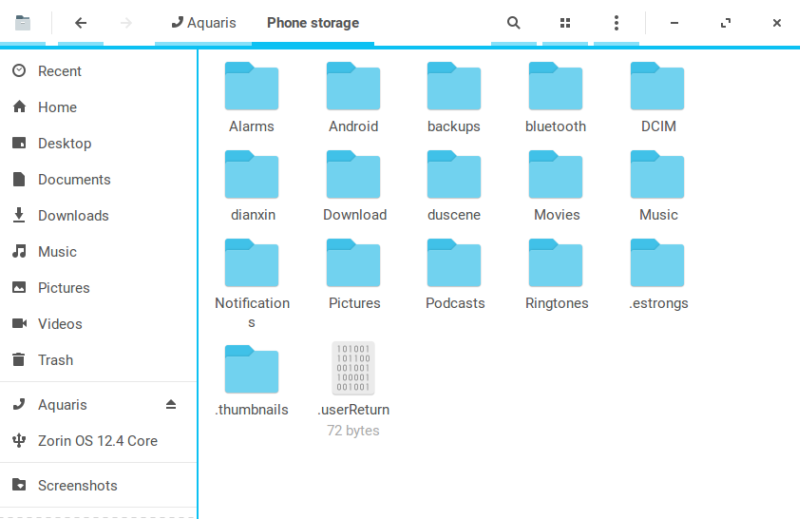Select the Pictures folder in Phone storage

tap(354, 274)
